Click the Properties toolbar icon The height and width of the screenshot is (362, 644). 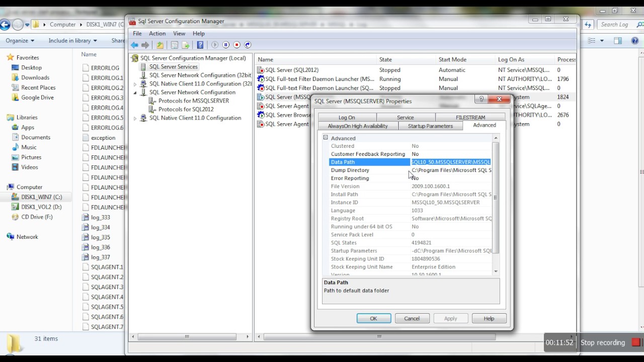[x=175, y=45]
